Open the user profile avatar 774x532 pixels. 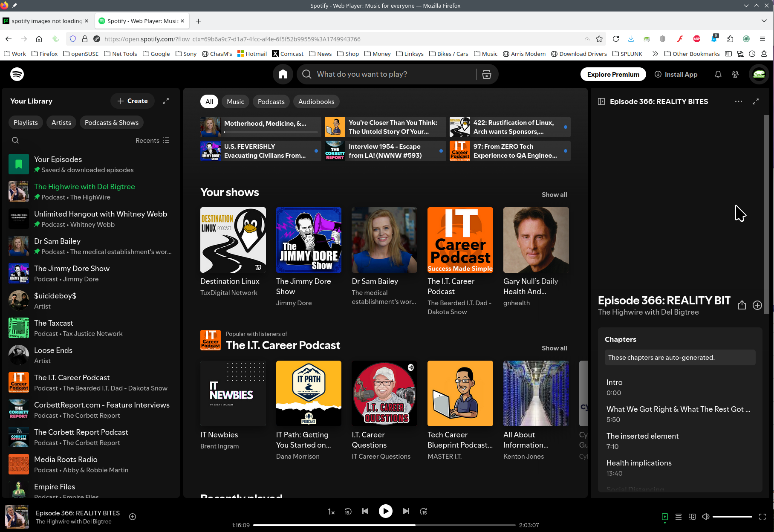(x=759, y=74)
